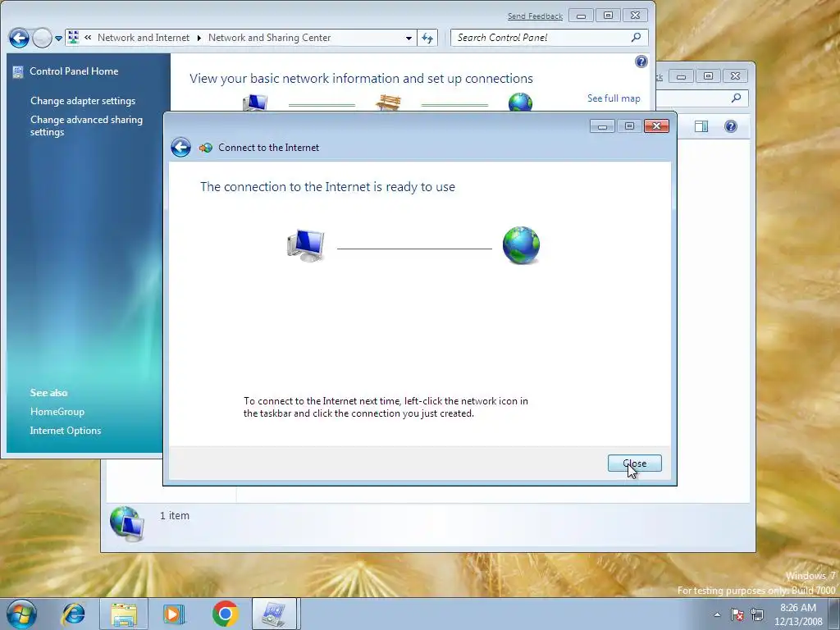Open Internet Options under See also

point(66,430)
